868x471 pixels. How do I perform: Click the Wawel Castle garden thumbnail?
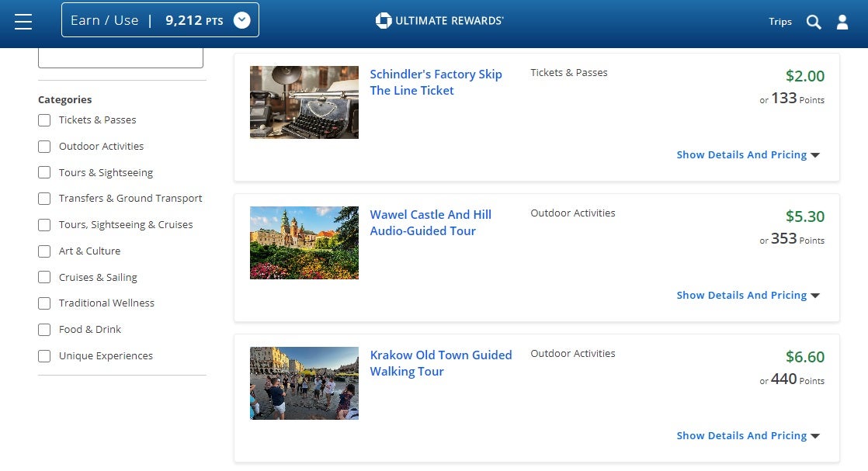304,243
